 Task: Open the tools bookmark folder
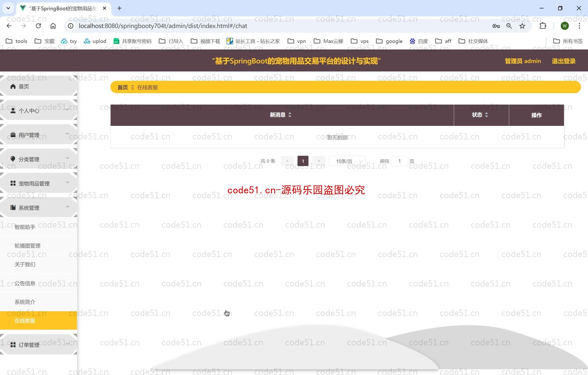pos(16,41)
